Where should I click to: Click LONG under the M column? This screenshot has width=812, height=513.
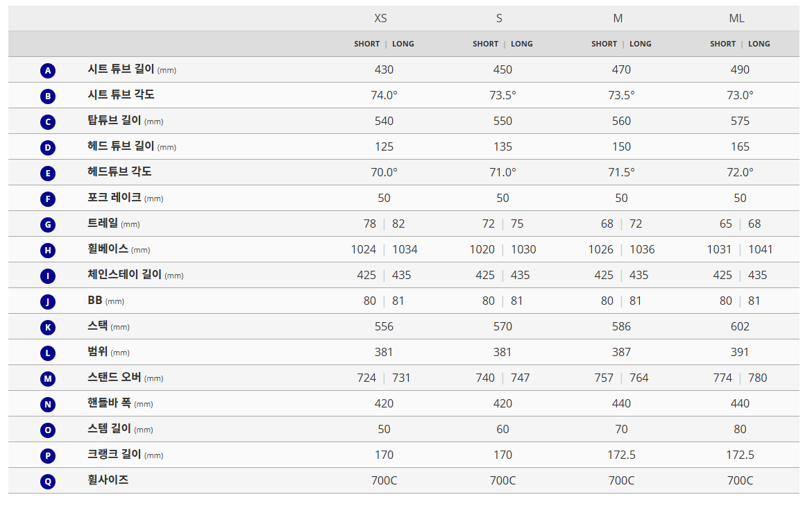point(640,44)
